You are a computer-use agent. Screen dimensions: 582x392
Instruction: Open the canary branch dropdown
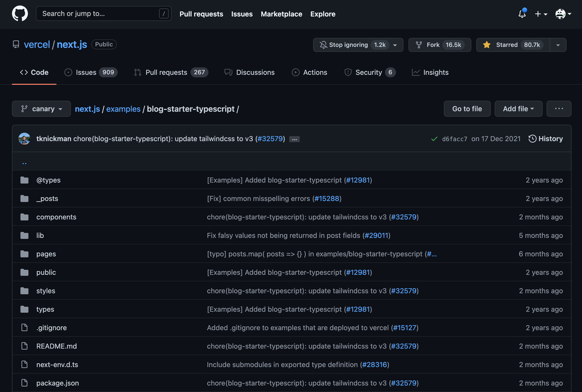41,109
